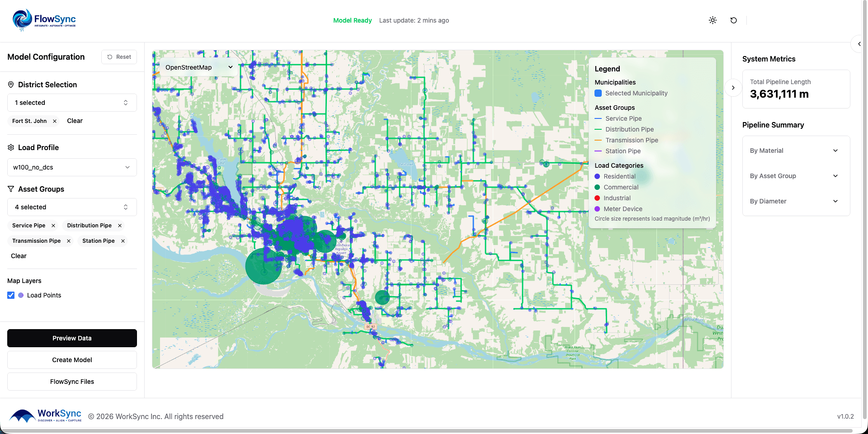Click the Asset Groups filter icon
This screenshot has height=434, width=868.
pyautogui.click(x=11, y=189)
